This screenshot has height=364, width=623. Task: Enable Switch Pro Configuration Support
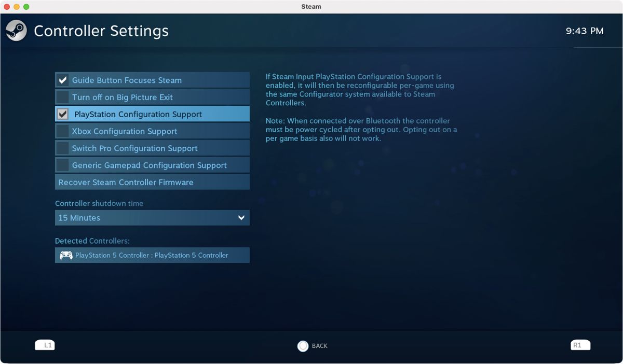(x=63, y=148)
